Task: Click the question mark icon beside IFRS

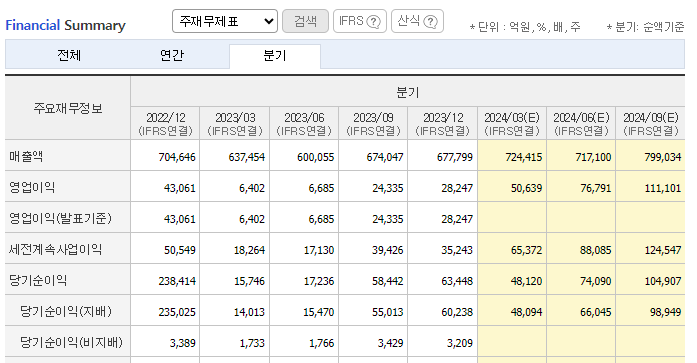Action: point(374,22)
